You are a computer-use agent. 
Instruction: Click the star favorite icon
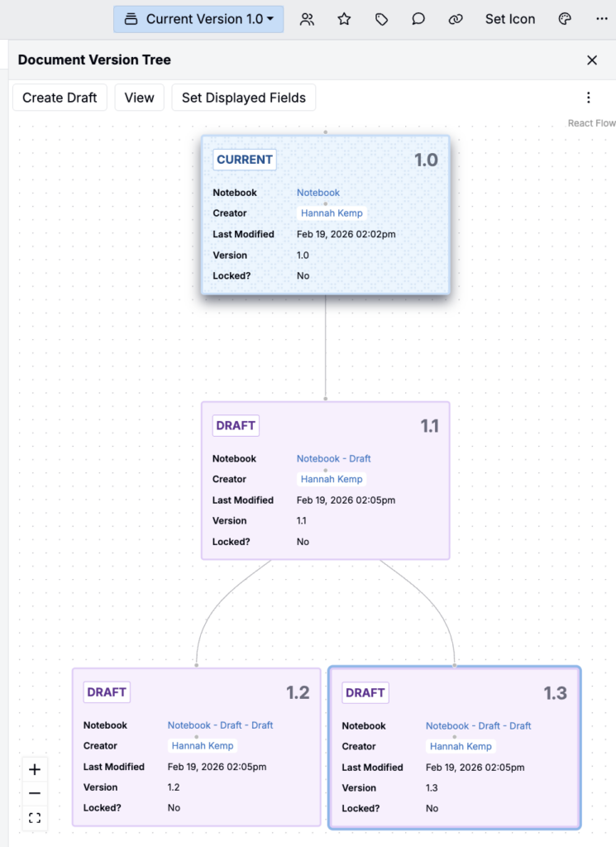344,19
